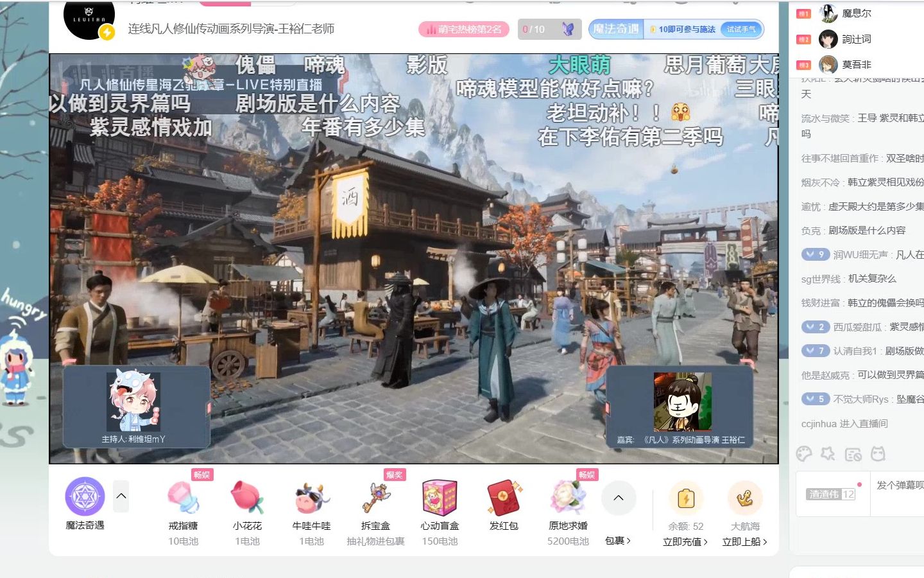Screen dimensions: 924x578
Task: Open danmaku color palette icon
Action: pyautogui.click(x=803, y=454)
